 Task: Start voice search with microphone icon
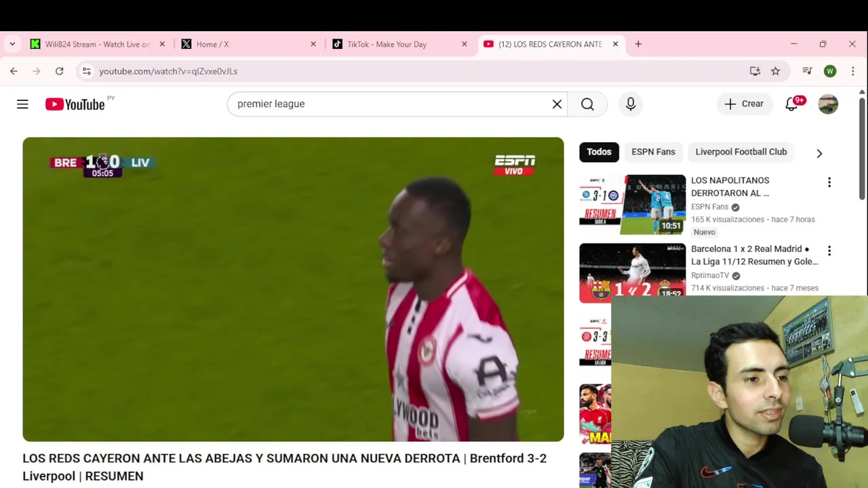tap(631, 104)
